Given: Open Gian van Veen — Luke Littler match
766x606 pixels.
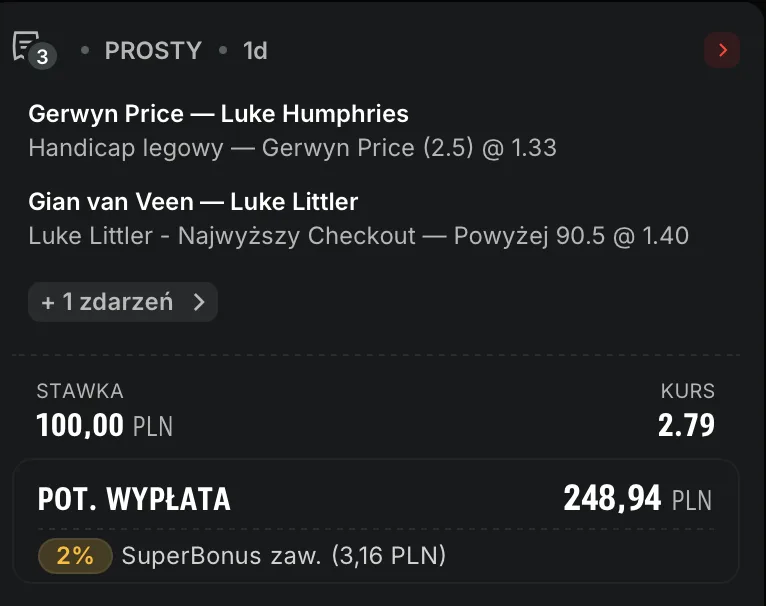Looking at the screenshot, I should (193, 202).
